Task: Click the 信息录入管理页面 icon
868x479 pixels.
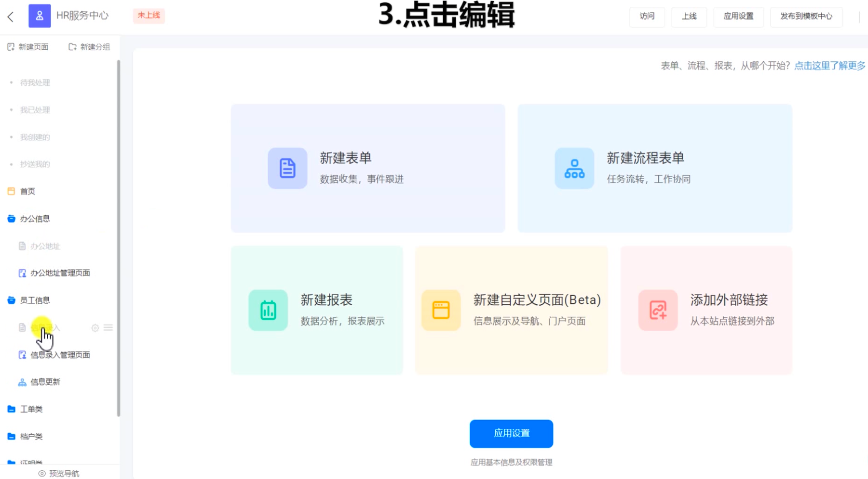Action: pyautogui.click(x=22, y=355)
